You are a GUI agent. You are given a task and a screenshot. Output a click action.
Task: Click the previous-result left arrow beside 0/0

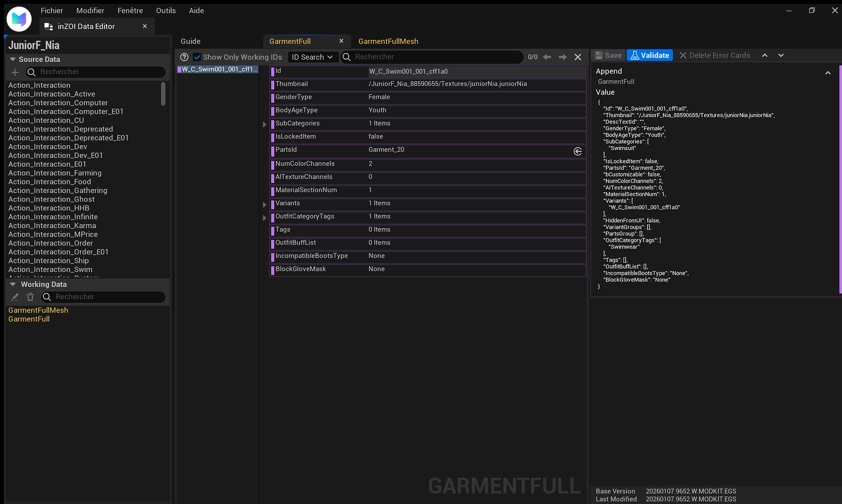click(x=547, y=57)
